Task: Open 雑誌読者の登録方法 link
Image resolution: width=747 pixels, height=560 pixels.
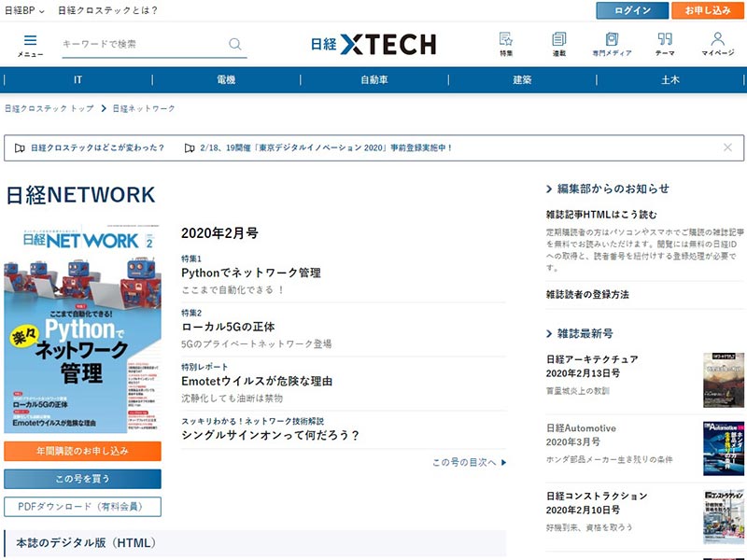Action: point(587,294)
